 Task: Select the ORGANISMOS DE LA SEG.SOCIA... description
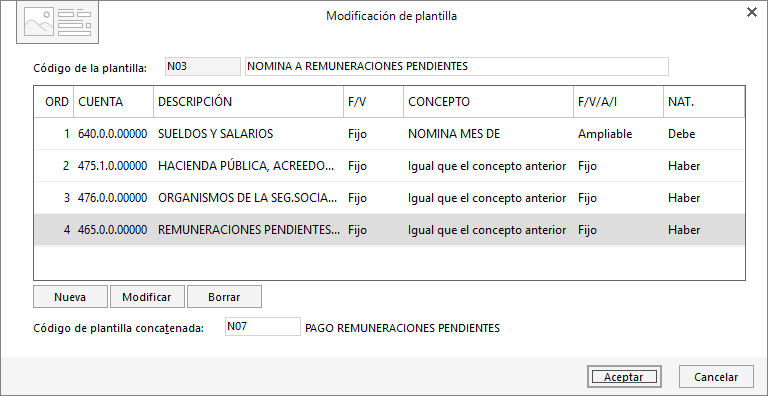247,198
